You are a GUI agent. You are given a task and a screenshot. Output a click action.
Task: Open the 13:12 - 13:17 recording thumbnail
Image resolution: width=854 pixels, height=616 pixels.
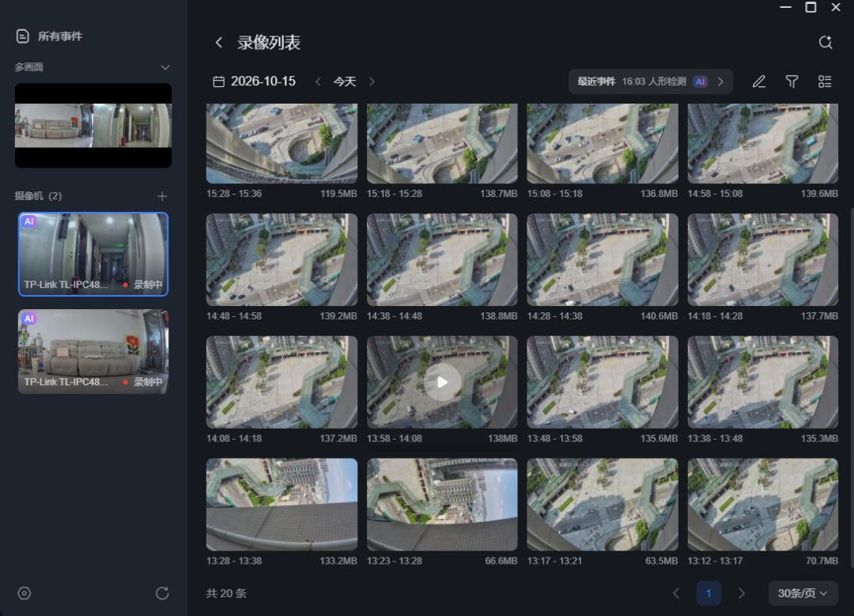pos(762,505)
